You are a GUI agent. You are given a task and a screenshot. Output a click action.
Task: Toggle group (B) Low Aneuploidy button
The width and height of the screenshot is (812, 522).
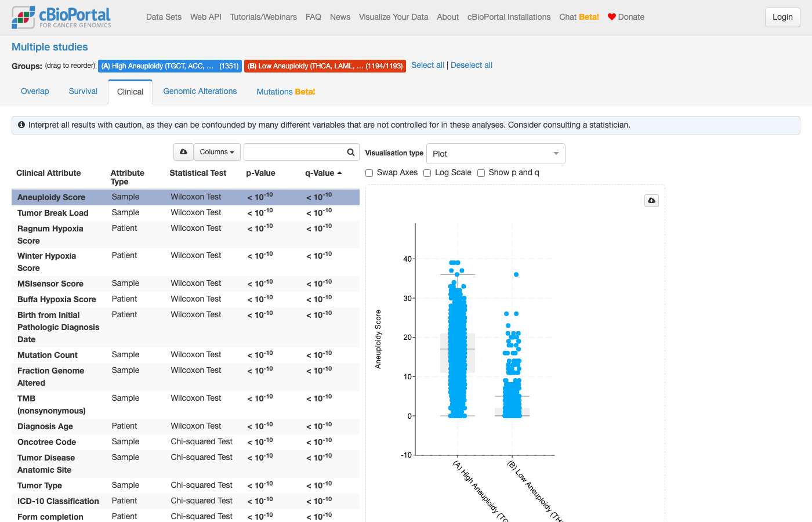pyautogui.click(x=325, y=66)
